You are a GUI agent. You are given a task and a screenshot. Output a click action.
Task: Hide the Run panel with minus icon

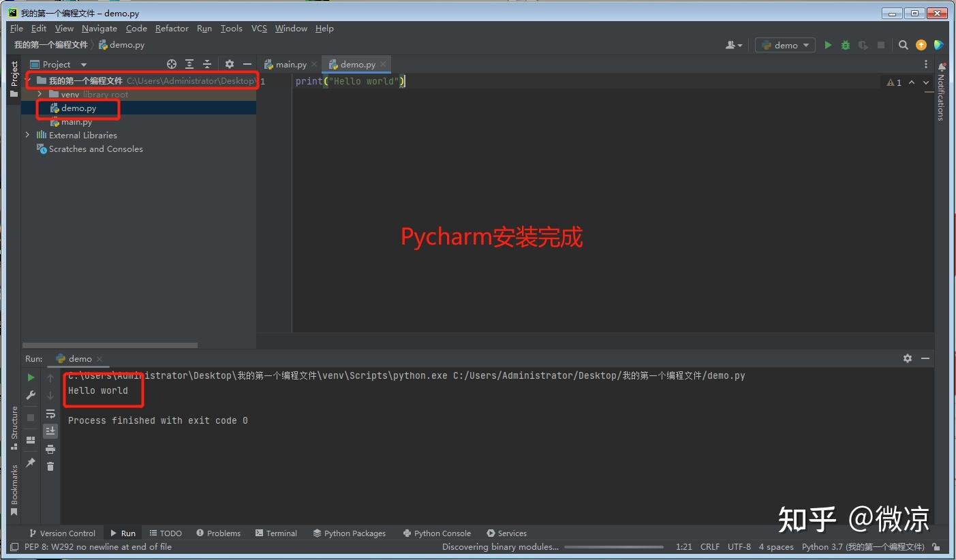click(925, 358)
